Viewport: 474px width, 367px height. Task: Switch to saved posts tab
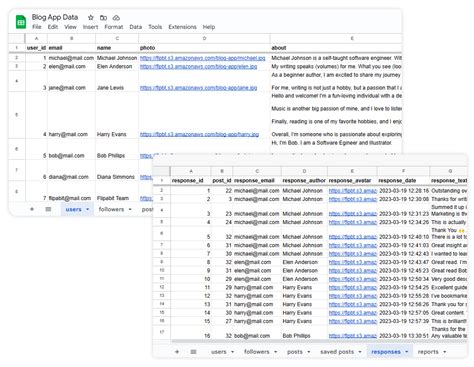point(337,352)
